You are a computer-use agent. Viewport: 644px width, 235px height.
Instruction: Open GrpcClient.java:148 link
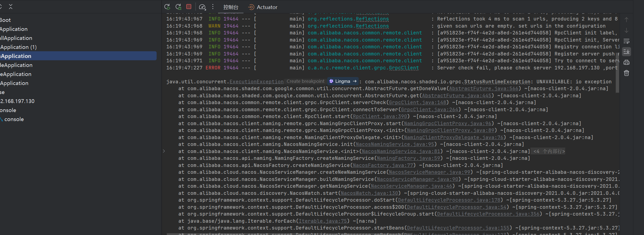[x=417, y=102]
